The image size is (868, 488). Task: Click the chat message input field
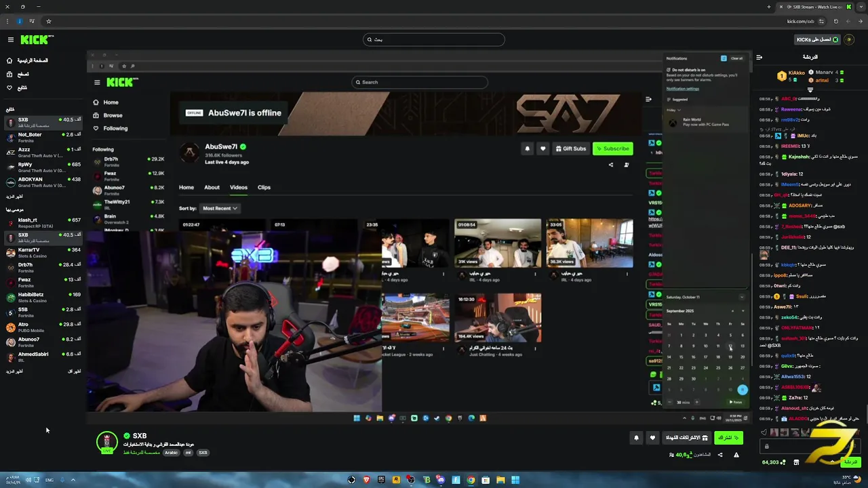coord(810,446)
